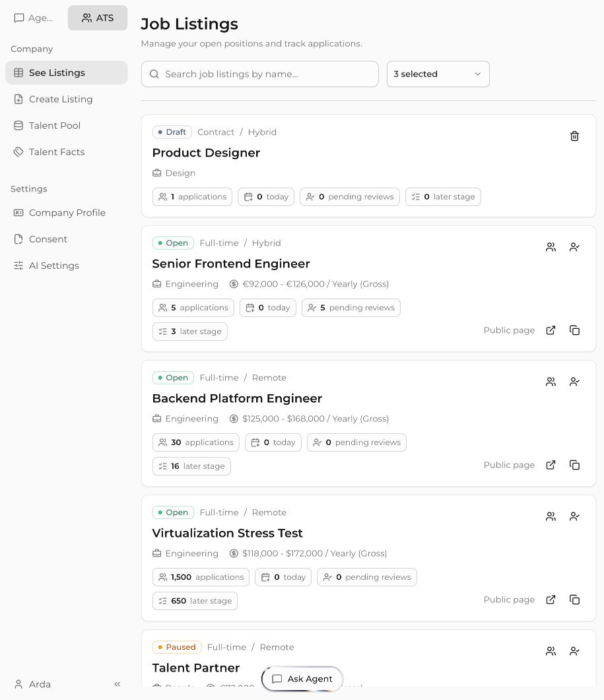Open Senior Frontend Engineer public page external link

[x=551, y=330]
